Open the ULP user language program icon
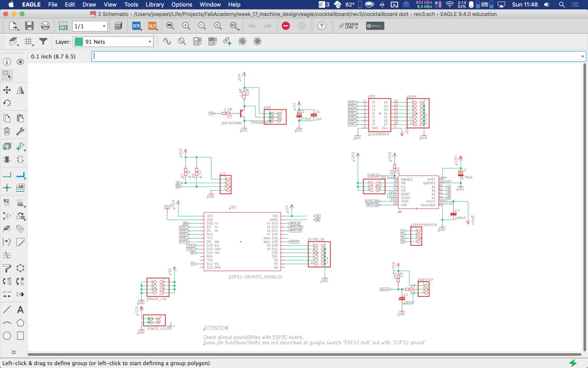 (x=152, y=26)
